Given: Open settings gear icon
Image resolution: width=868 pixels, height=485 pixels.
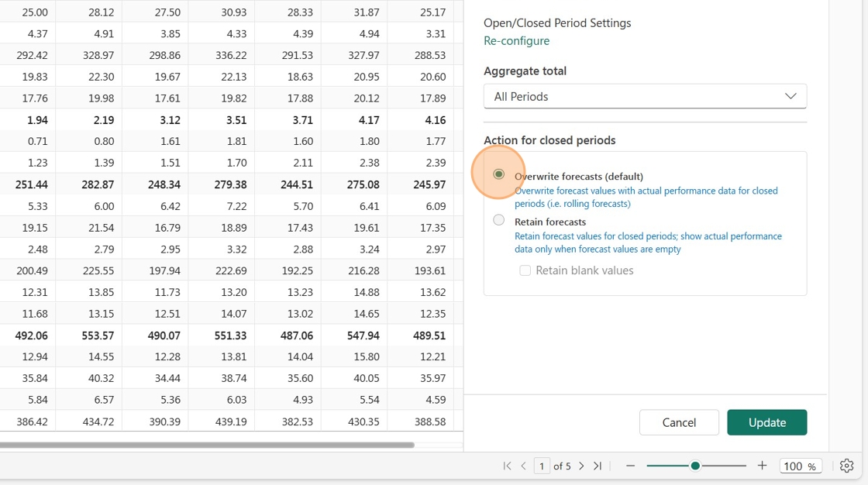Looking at the screenshot, I should (x=846, y=466).
